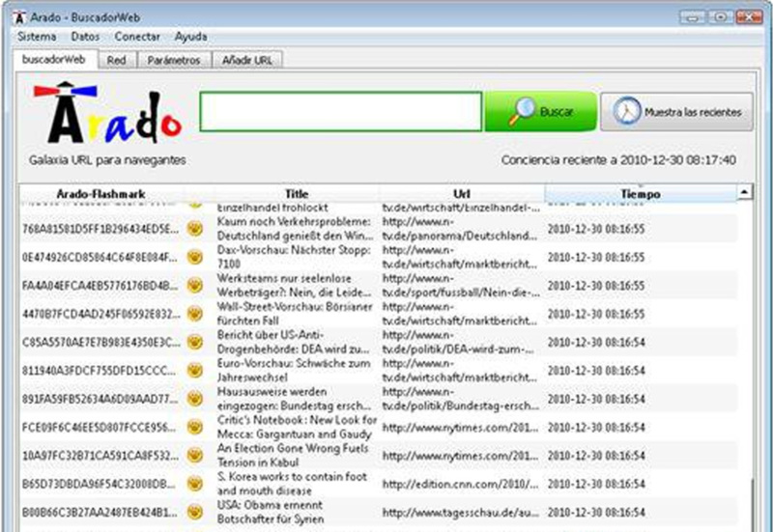Click smiley icon for row B00B66C3B27AA2487EB424B1
773x532 pixels.
[195, 512]
